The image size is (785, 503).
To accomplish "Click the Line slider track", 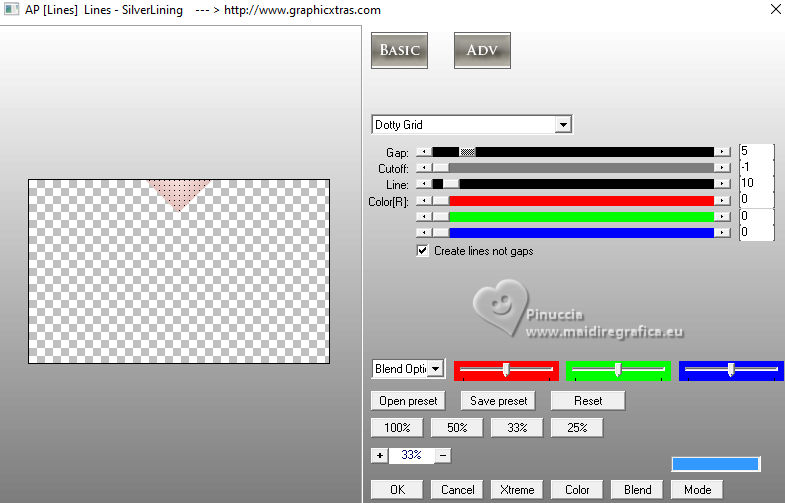I will coord(573,184).
